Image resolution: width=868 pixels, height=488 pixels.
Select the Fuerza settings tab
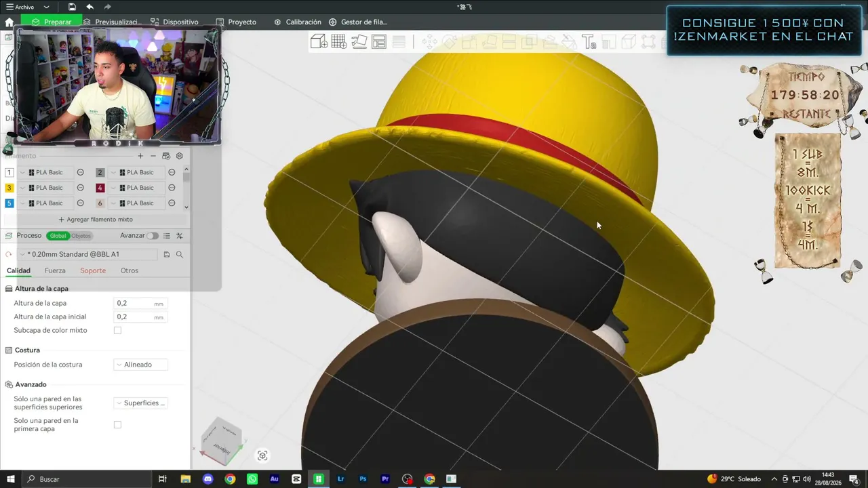(x=55, y=270)
